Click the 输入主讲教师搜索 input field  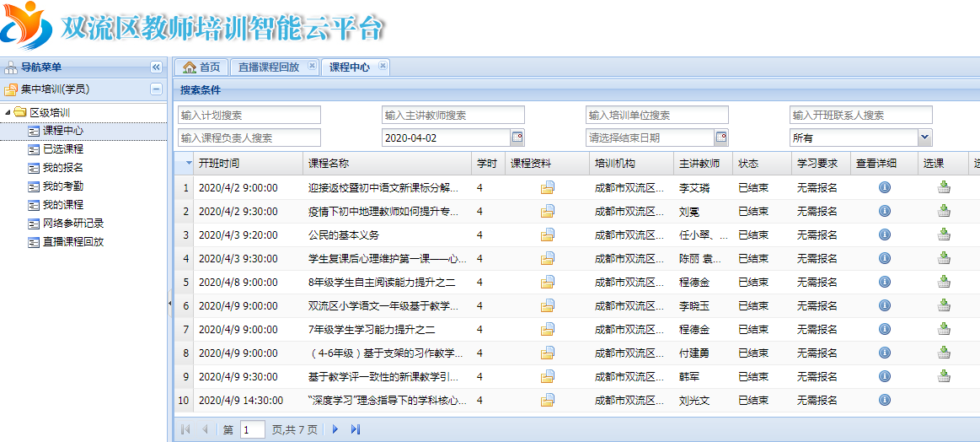point(453,116)
